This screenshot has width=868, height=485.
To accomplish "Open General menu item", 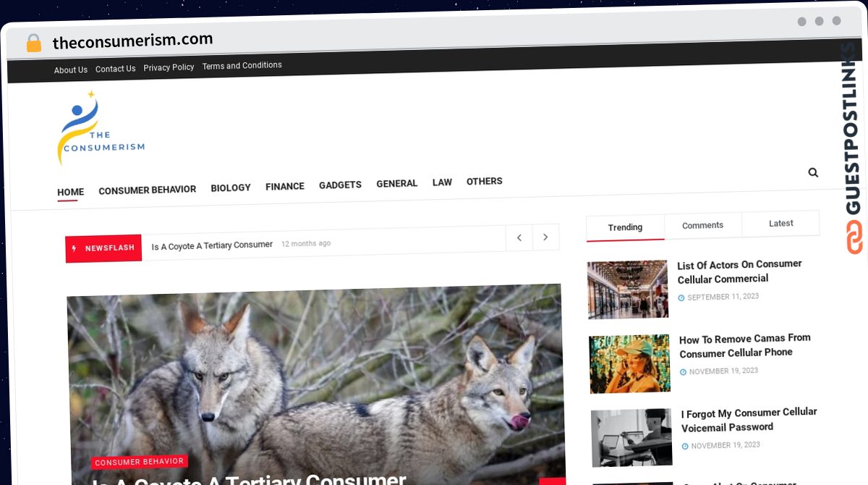I will 397,184.
